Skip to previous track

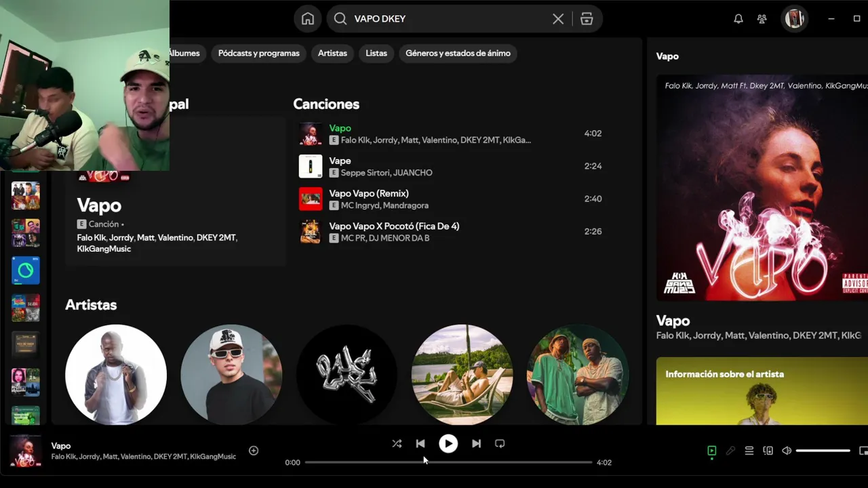(x=420, y=444)
